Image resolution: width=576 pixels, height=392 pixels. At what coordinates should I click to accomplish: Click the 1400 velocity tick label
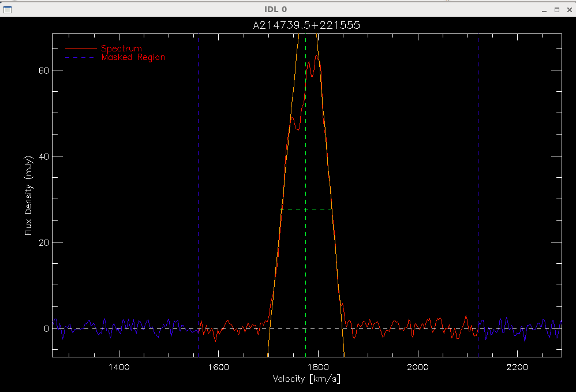[119, 367]
